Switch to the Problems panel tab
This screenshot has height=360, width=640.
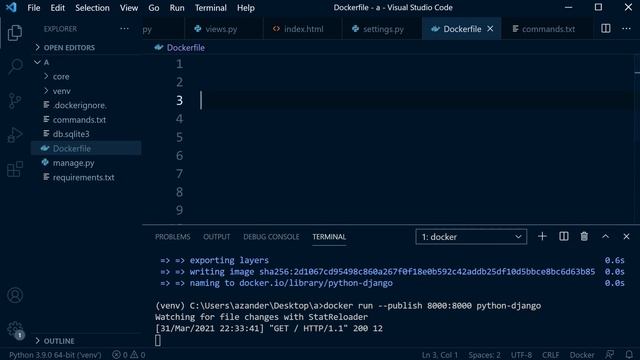pyautogui.click(x=173, y=237)
